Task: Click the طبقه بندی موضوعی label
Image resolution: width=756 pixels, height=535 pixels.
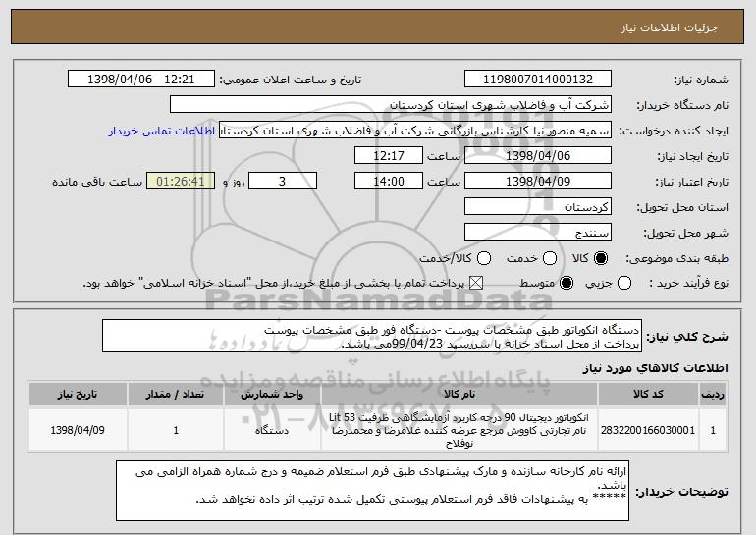Action: click(676, 258)
